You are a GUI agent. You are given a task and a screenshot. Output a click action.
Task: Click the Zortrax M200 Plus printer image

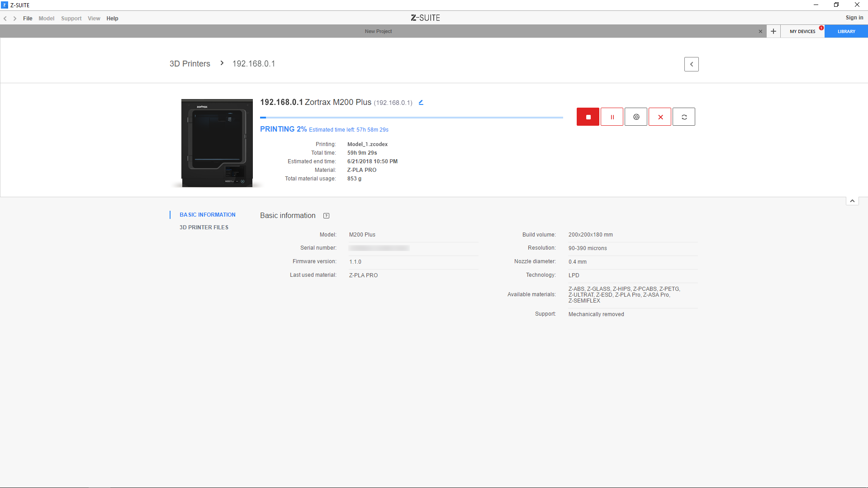217,142
